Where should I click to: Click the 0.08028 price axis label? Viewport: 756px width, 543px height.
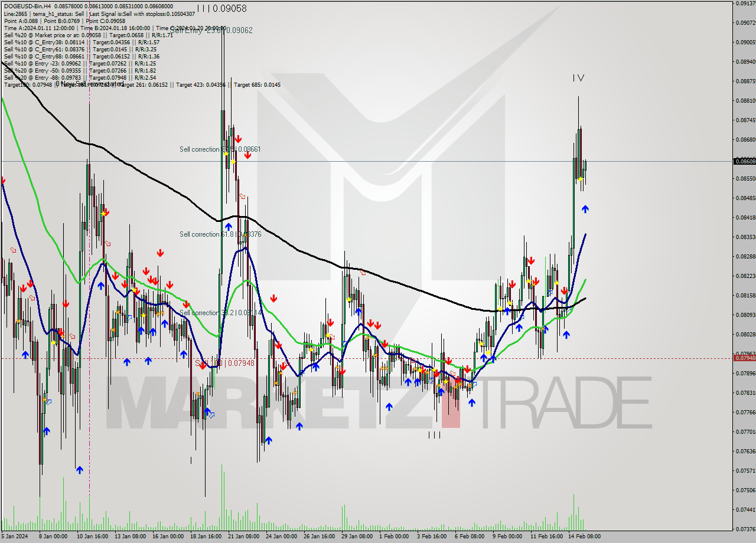(745, 335)
